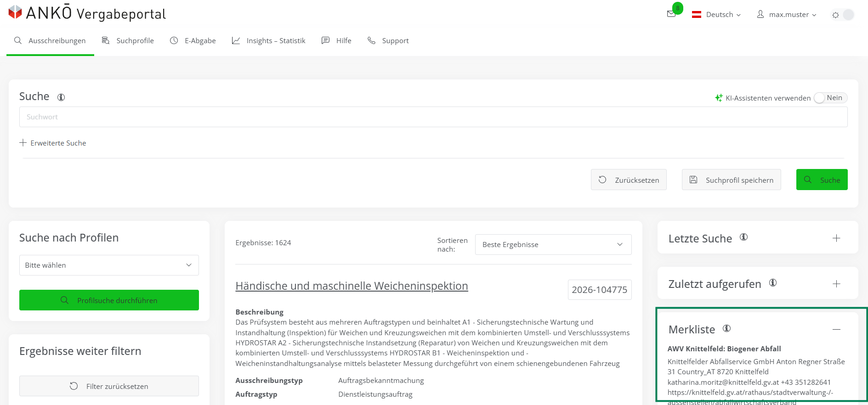Toggle the KI-Assistenten verwenden switch

click(x=830, y=98)
